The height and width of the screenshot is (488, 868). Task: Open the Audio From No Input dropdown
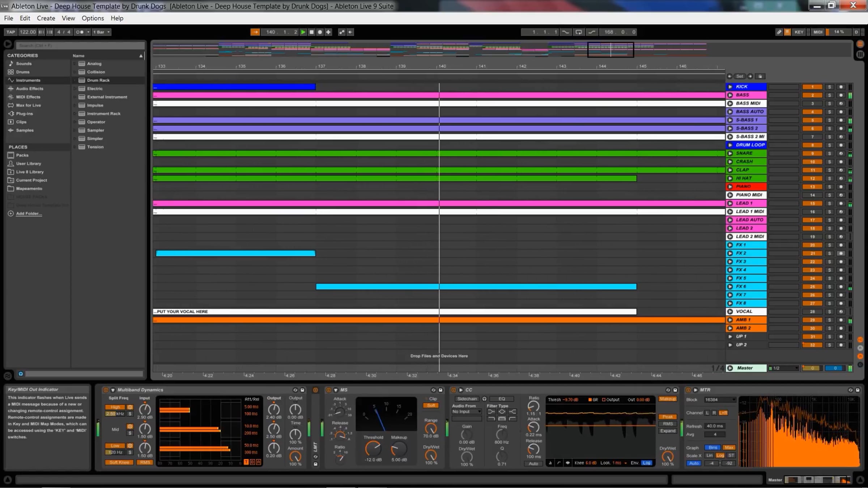click(x=467, y=412)
